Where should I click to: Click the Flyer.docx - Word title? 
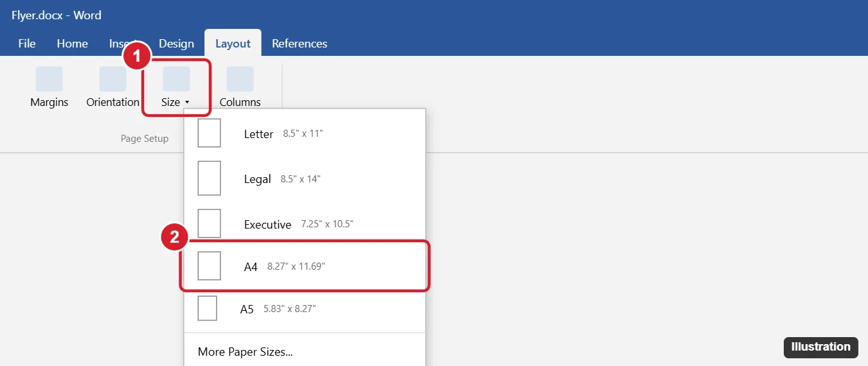57,15
